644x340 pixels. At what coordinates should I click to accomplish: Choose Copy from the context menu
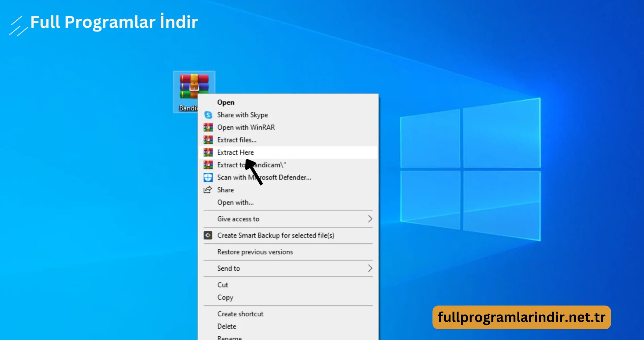pos(288,297)
